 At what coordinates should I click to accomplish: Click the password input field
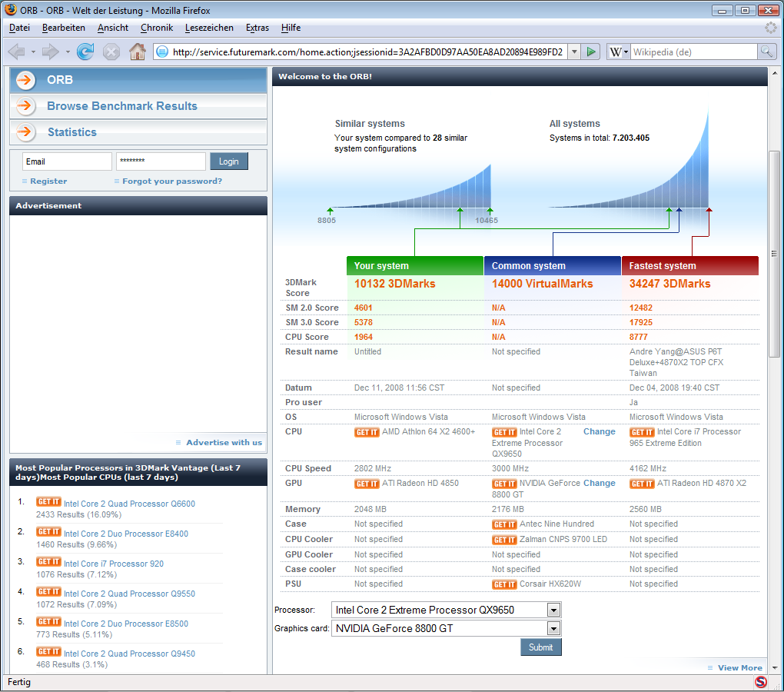pos(161,161)
